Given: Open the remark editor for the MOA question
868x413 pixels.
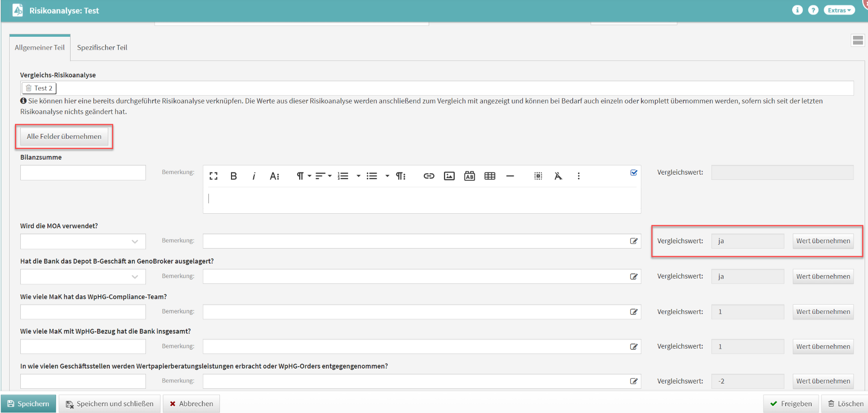Looking at the screenshot, I should (634, 241).
